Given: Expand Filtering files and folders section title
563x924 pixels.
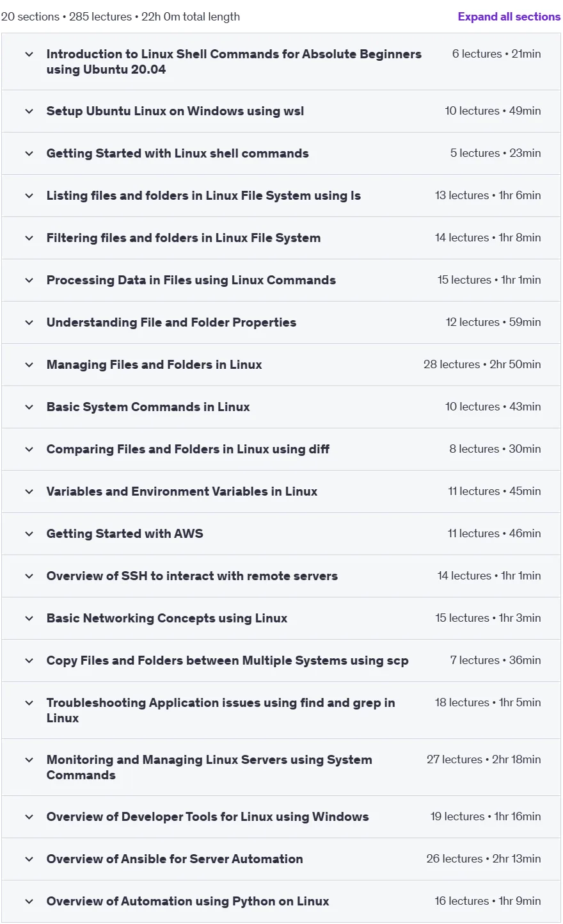Looking at the screenshot, I should pyautogui.click(x=184, y=238).
